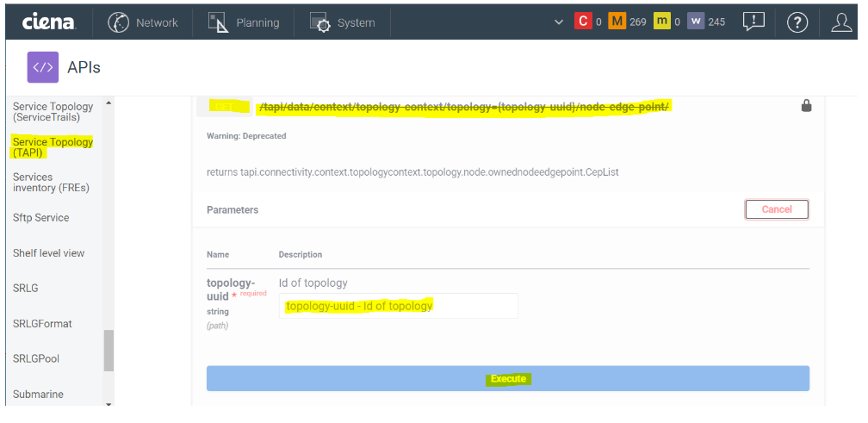The height and width of the screenshot is (423, 868).
Task: Open the Planning menu
Action: click(244, 22)
